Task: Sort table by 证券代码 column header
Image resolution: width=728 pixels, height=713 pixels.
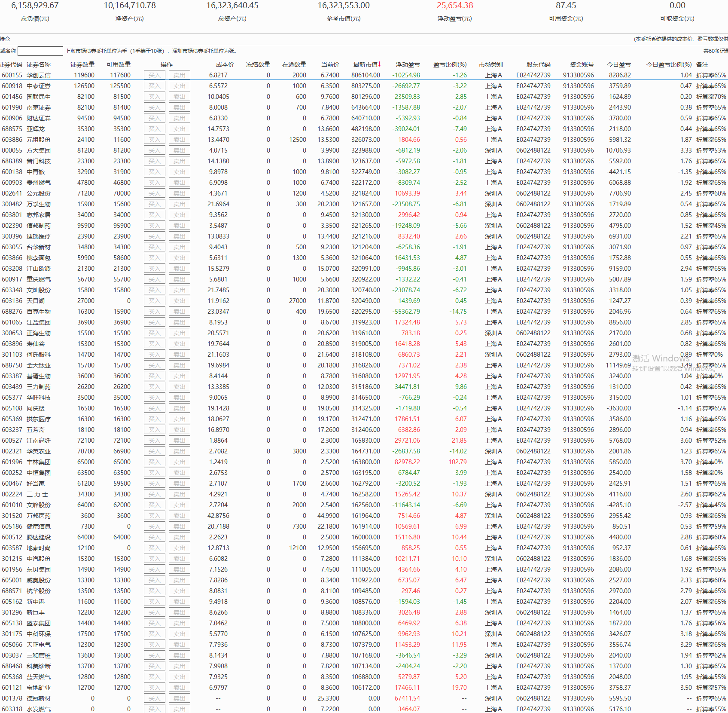Action: [x=11, y=64]
